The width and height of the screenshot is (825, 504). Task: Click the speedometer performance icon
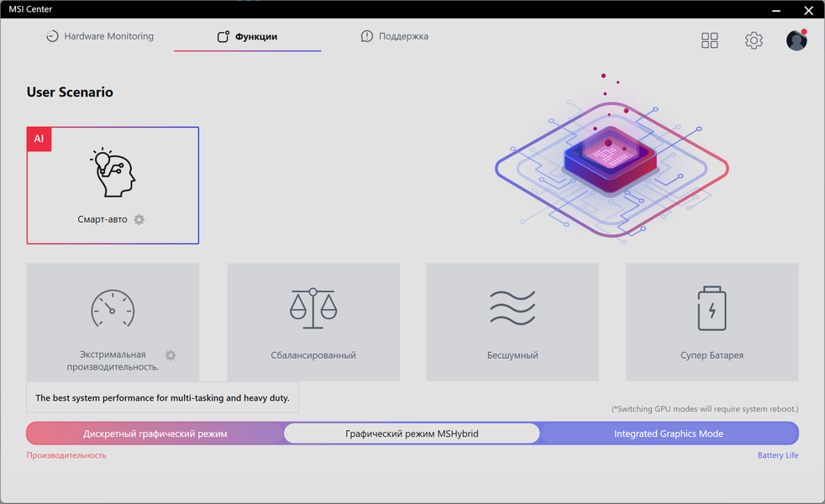pos(113,309)
